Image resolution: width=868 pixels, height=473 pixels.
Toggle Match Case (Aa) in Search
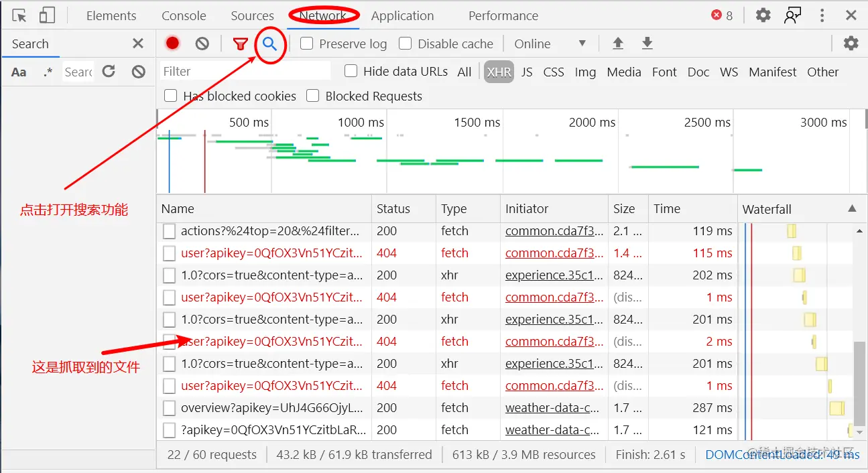coord(19,72)
